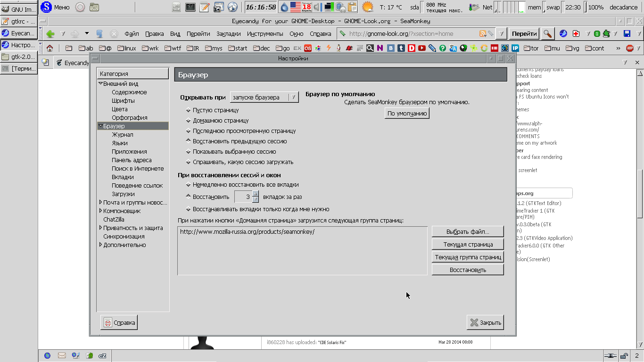
Task: Click the Tux penguin bookmark icon
Action: click(x=339, y=48)
